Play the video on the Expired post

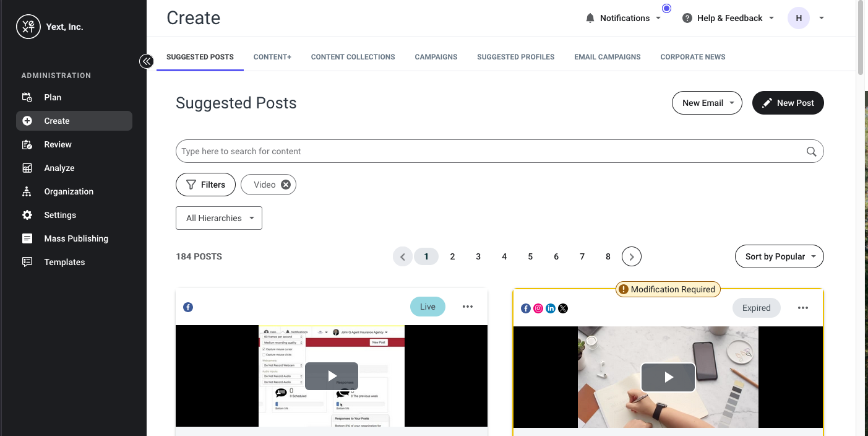(x=668, y=377)
